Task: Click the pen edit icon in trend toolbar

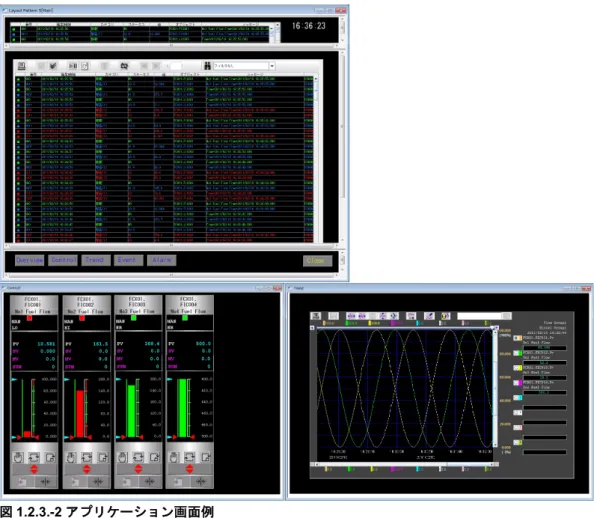Action: 429,316
